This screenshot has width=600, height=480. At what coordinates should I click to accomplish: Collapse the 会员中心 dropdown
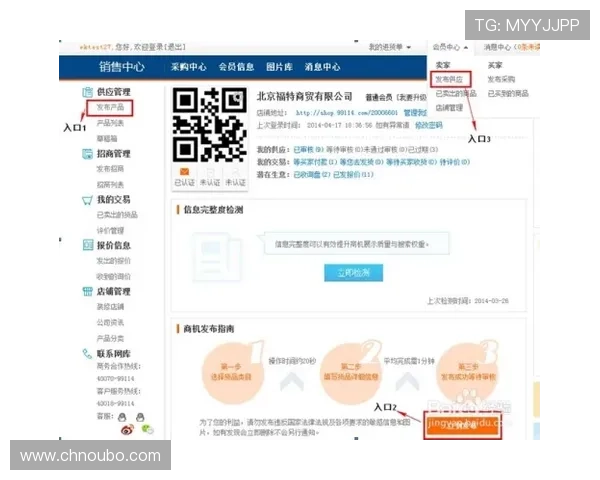[x=450, y=47]
